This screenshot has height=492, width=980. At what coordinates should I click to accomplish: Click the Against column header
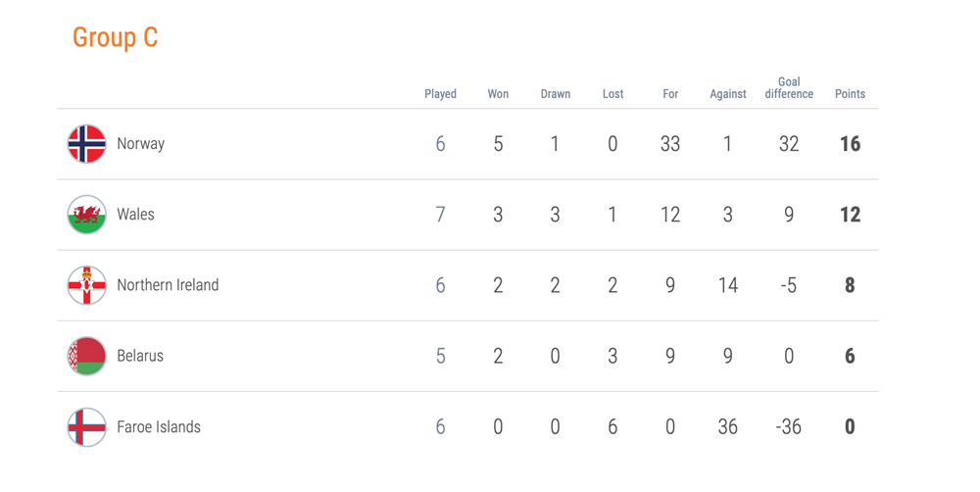click(728, 94)
